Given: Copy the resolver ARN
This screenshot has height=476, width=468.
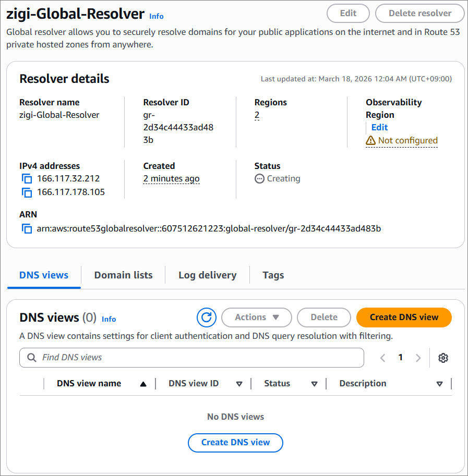Looking at the screenshot, I should tap(27, 228).
